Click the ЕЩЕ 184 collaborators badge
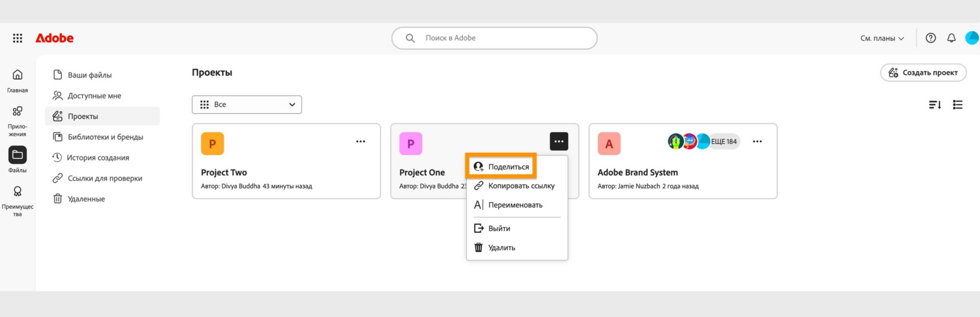This screenshot has height=317, width=980. (724, 141)
